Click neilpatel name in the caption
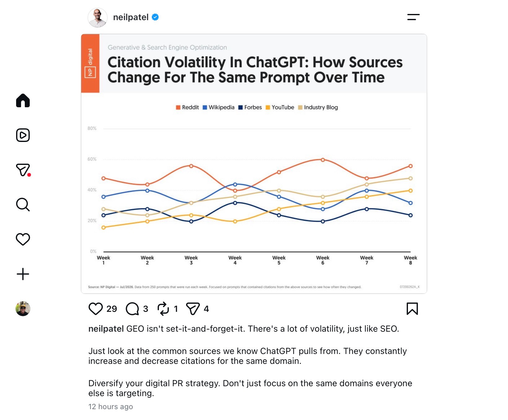This screenshot has width=508, height=420. [x=106, y=329]
